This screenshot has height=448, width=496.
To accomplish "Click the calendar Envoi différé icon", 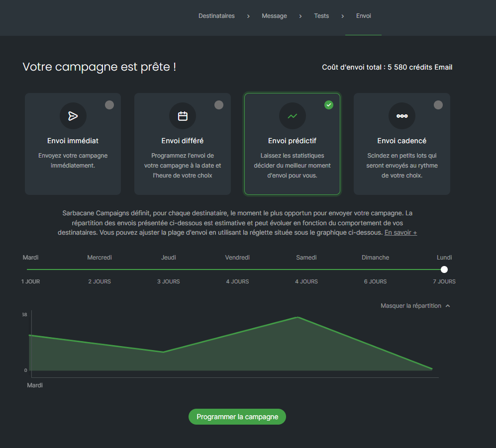I will click(x=183, y=116).
